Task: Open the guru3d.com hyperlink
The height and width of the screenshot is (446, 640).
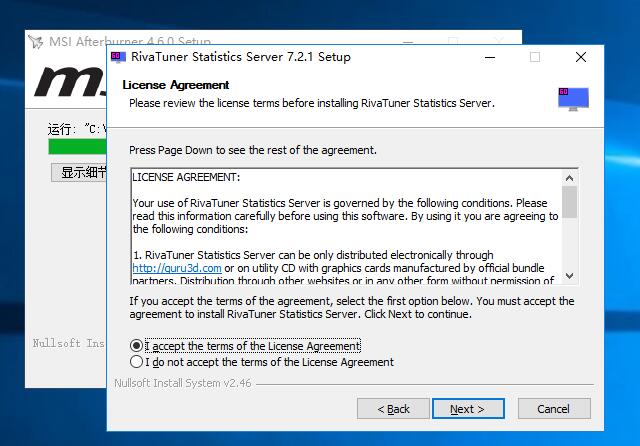Action: click(163, 268)
